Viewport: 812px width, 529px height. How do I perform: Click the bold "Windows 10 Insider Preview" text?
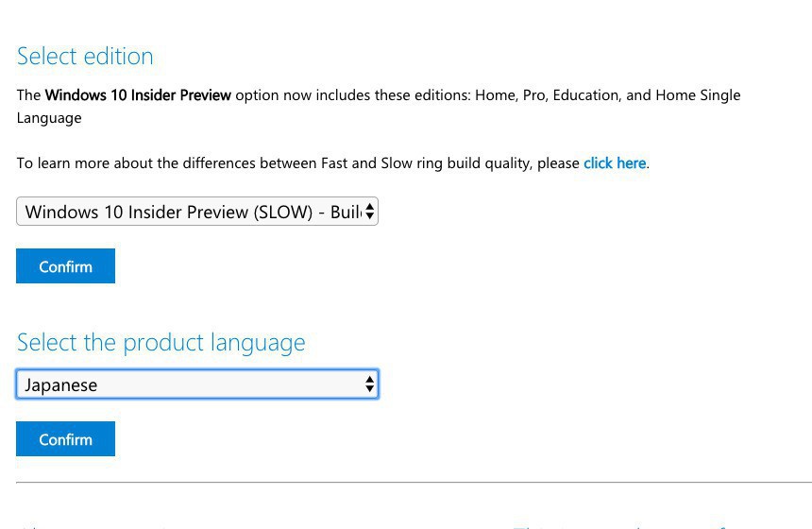138,95
